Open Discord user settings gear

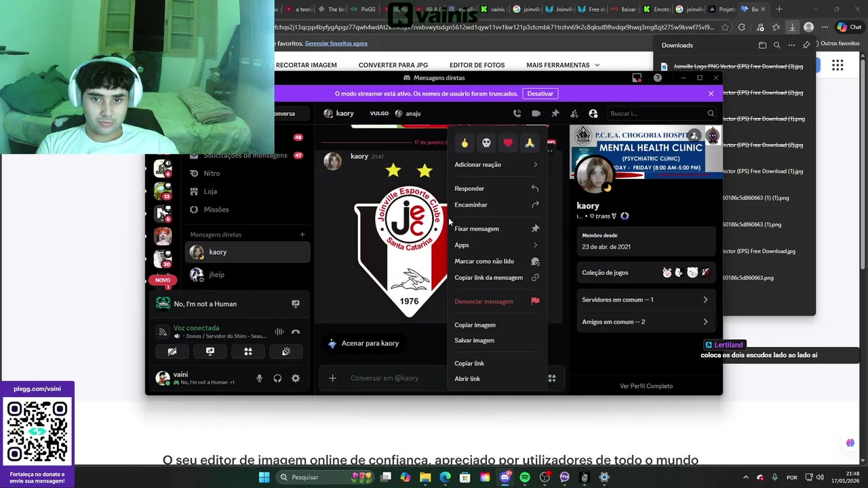(296, 378)
